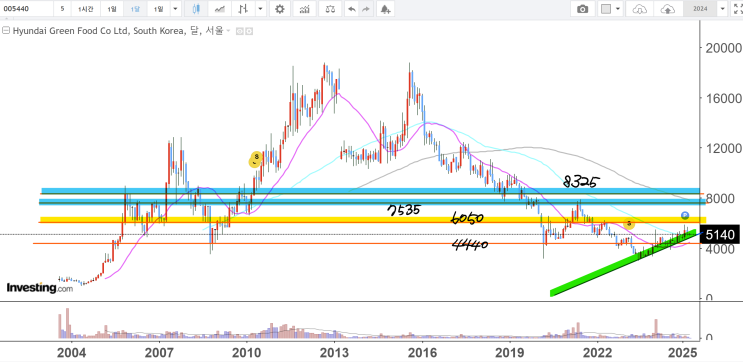Select the 5 minute interval
The height and width of the screenshot is (362, 743).
[x=63, y=9]
